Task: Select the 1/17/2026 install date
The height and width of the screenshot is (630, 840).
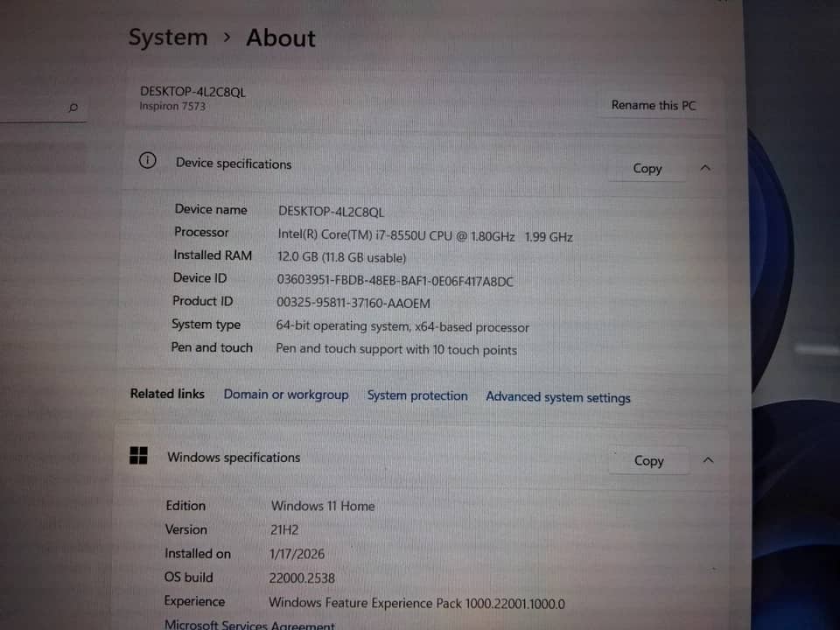Action: pyautogui.click(x=297, y=554)
